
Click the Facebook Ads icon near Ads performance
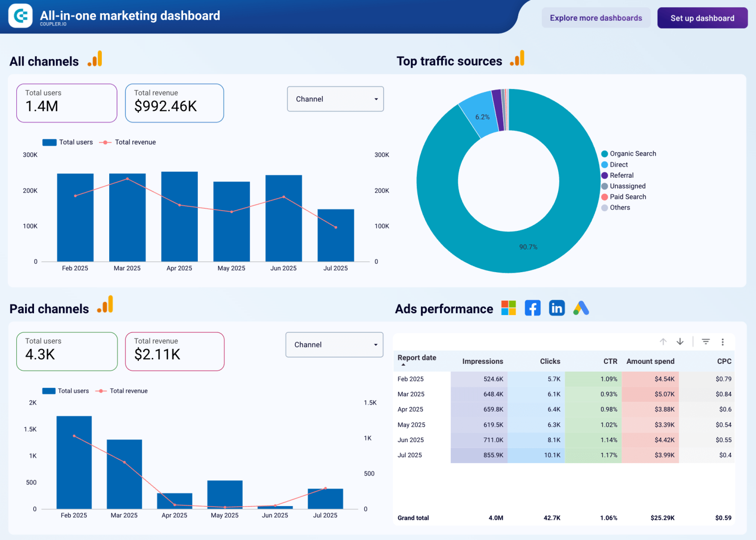click(x=533, y=308)
